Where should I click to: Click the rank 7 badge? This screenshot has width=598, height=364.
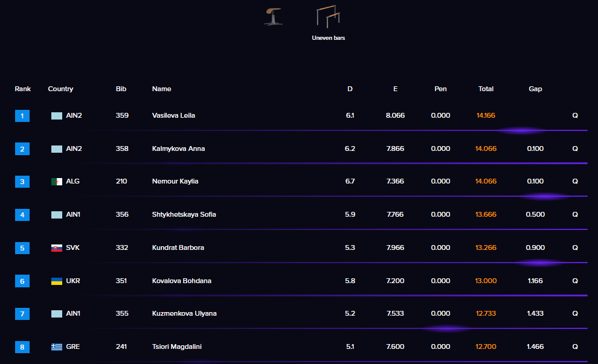click(x=22, y=314)
